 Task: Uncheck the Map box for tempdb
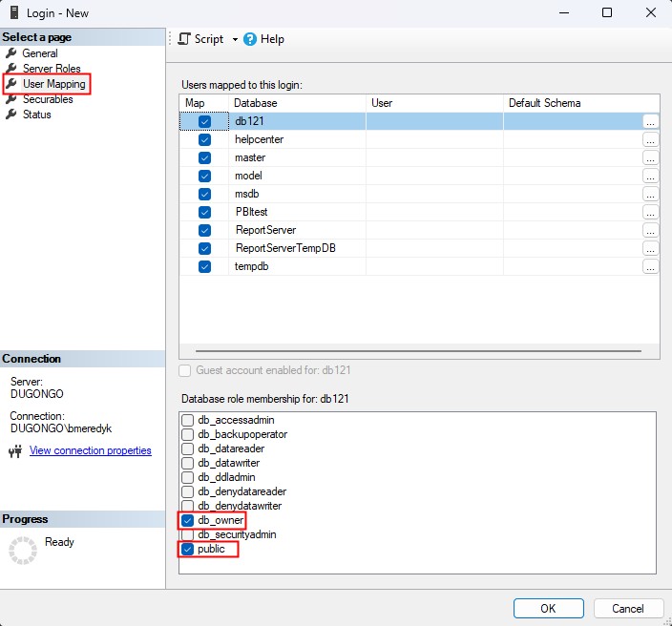point(204,266)
